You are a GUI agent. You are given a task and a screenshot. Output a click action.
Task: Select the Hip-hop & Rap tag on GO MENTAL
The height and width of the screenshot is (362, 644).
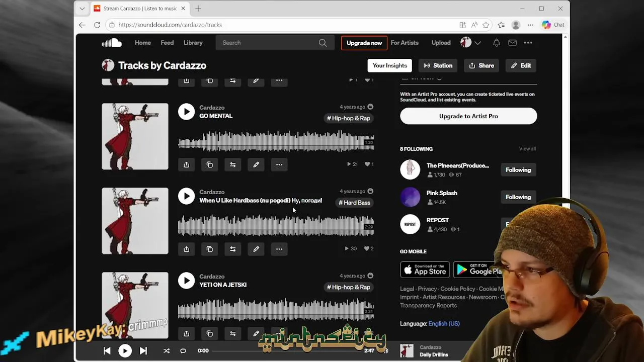(x=349, y=118)
